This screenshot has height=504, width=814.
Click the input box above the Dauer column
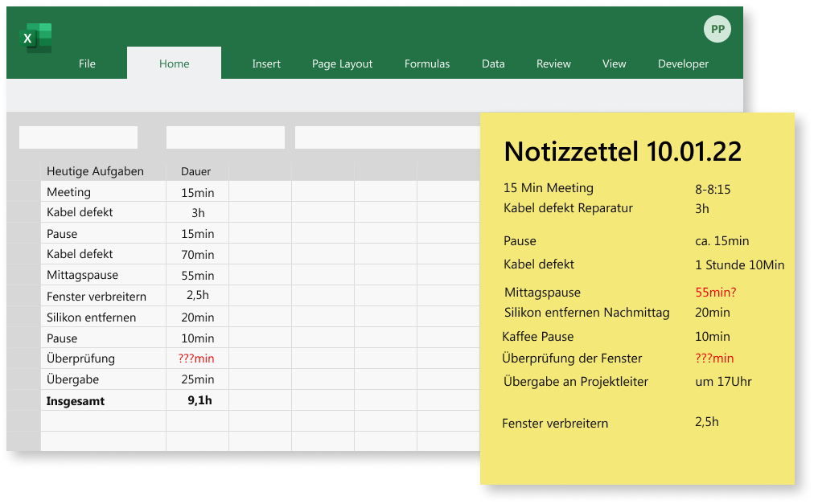tap(225, 137)
